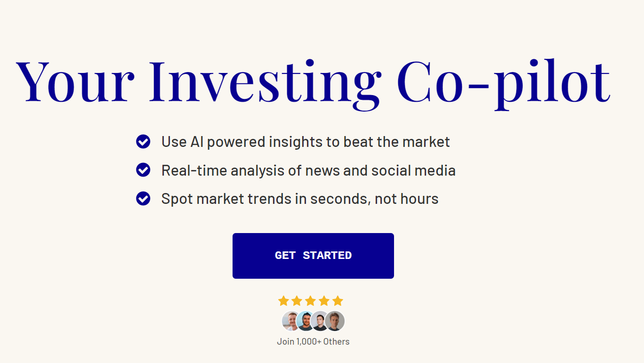Select the 'Real-time analysis of news' text line
Screen dimensions: 644x363
[x=308, y=170]
